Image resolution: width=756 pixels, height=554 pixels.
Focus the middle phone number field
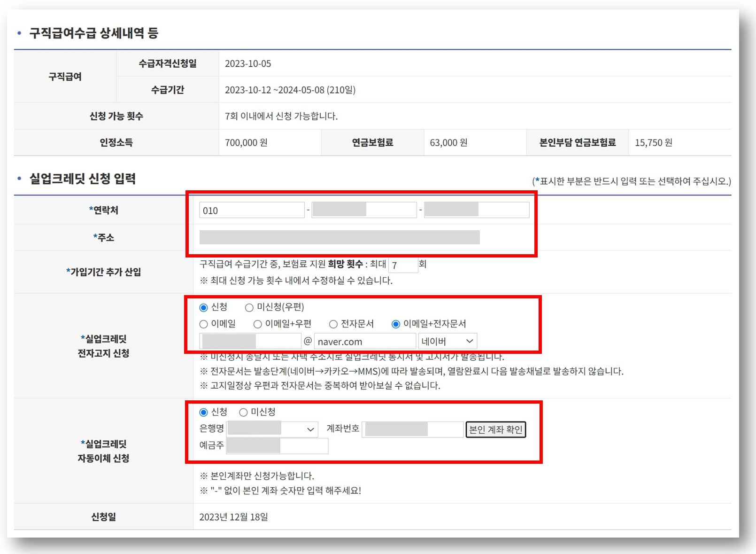pos(364,210)
